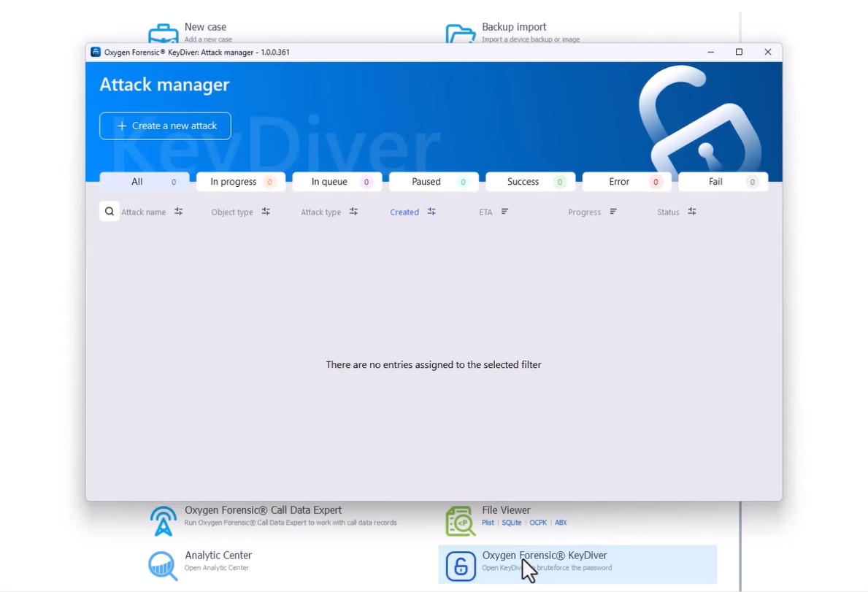Minimize the Attack manager window
The image size is (868, 592).
click(711, 52)
